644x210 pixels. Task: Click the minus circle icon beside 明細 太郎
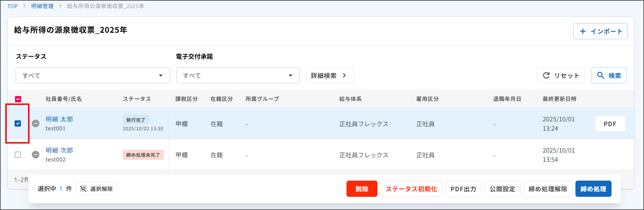pos(36,123)
